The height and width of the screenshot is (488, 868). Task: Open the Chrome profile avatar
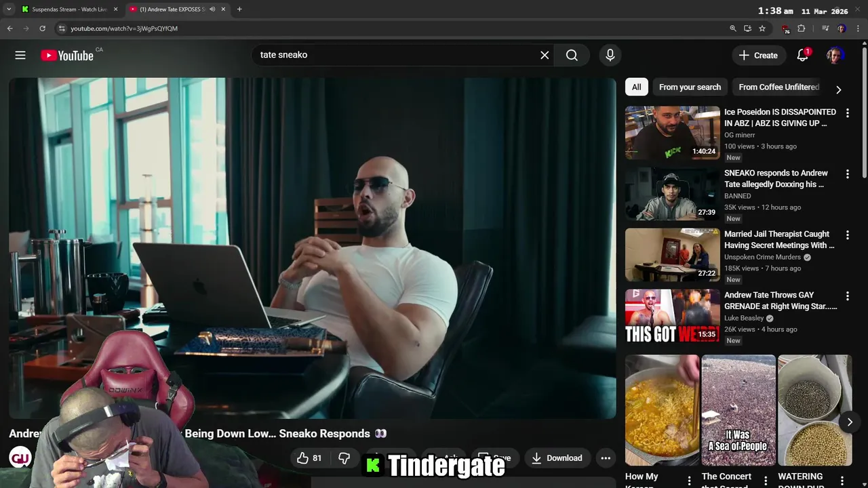(x=842, y=28)
